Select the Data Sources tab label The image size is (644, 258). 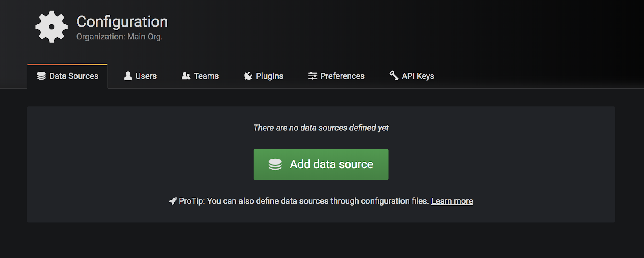point(74,76)
